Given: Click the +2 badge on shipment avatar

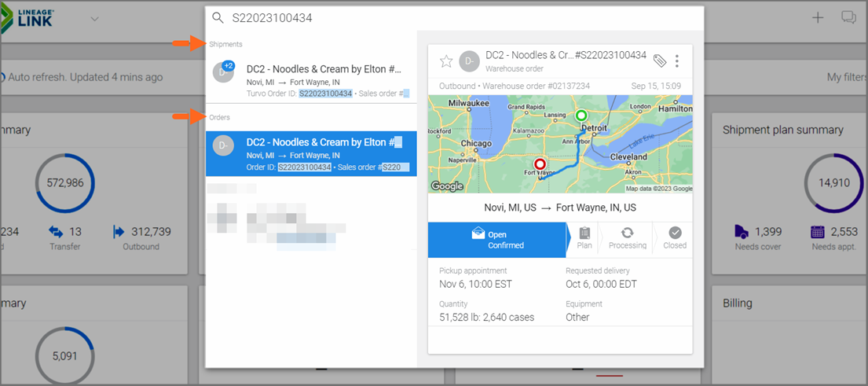Looking at the screenshot, I should pos(229,66).
